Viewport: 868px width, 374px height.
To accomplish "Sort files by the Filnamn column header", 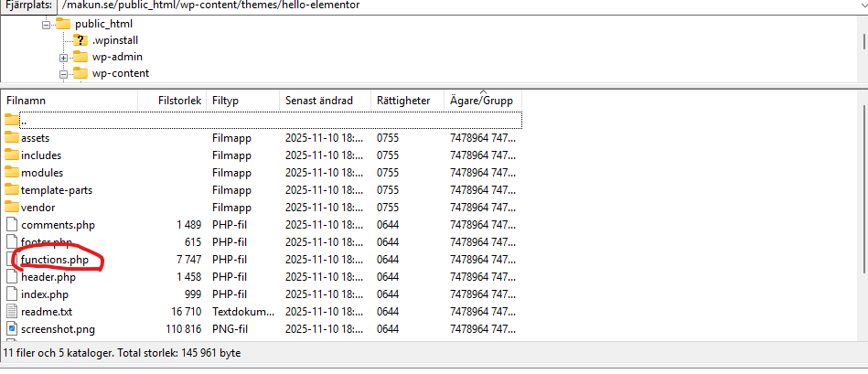I will pos(69,100).
